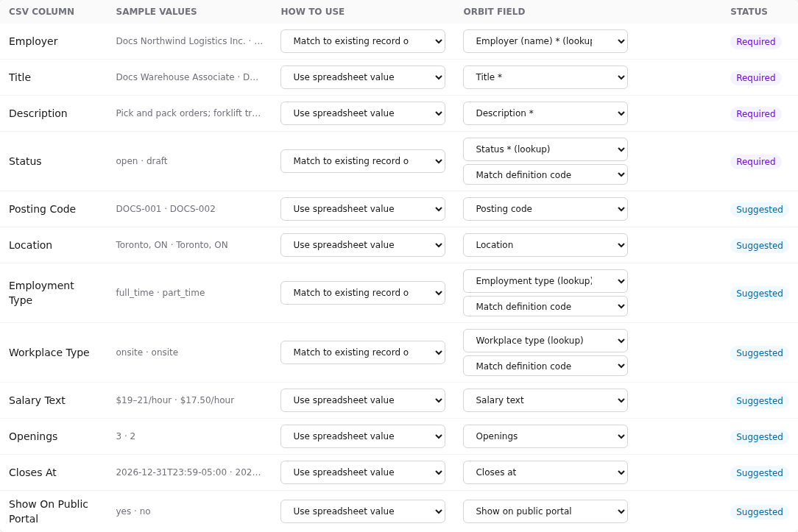Open How to use dropdown for Title

363,77
